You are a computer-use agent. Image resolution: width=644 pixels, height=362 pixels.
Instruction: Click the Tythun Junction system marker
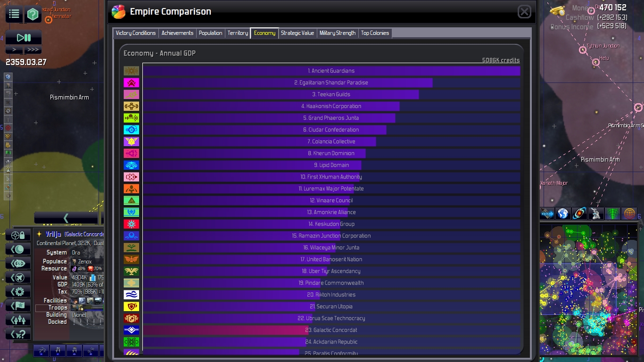(x=583, y=50)
